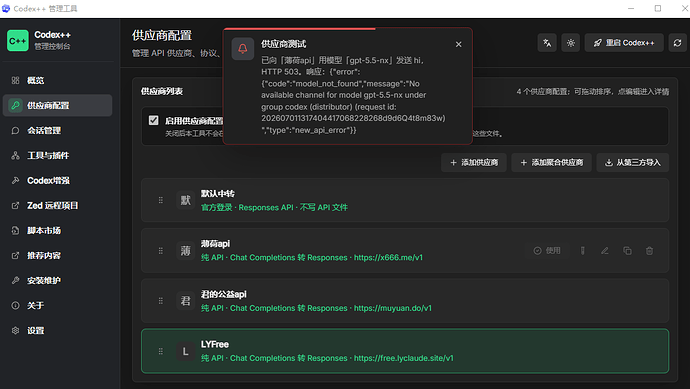Uncheck 启用供应商配置 checkbox
The width and height of the screenshot is (690, 389).
[x=154, y=120]
